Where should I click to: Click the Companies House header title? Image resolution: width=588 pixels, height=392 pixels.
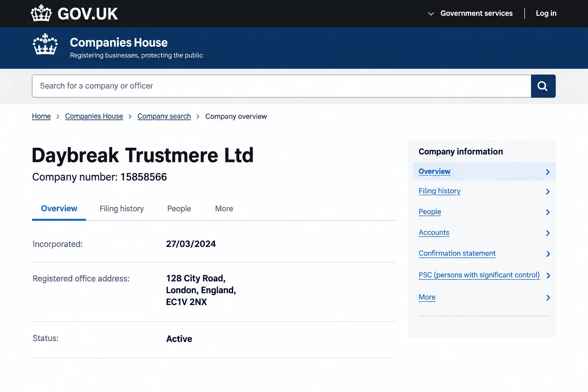pos(119,42)
